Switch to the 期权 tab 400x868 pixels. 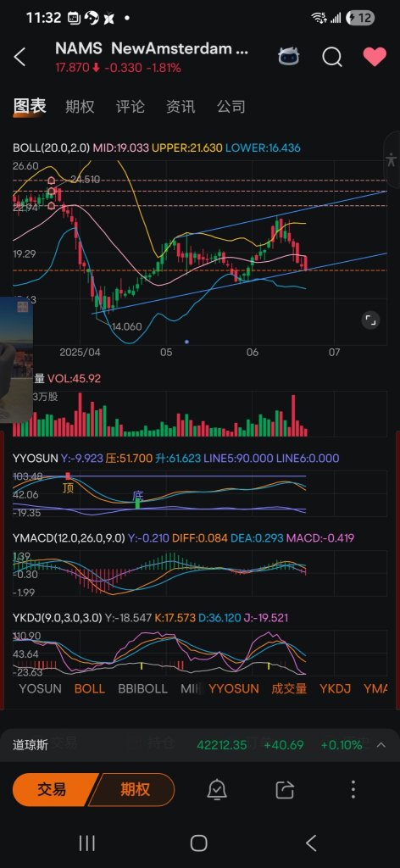pyautogui.click(x=80, y=106)
